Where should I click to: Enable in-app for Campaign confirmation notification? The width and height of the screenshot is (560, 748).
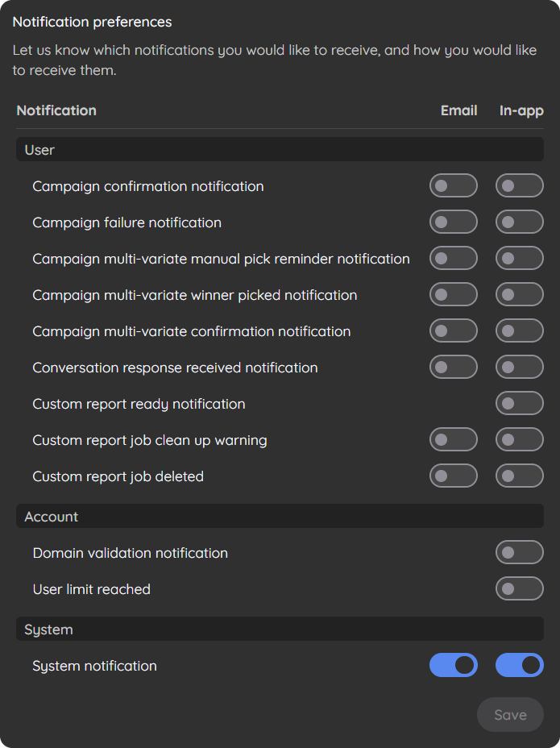pos(520,185)
